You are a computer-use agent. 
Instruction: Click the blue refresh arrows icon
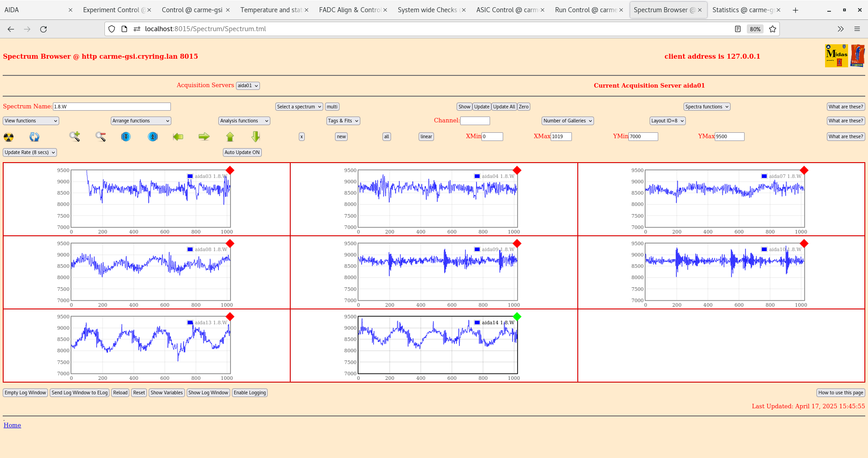34,137
